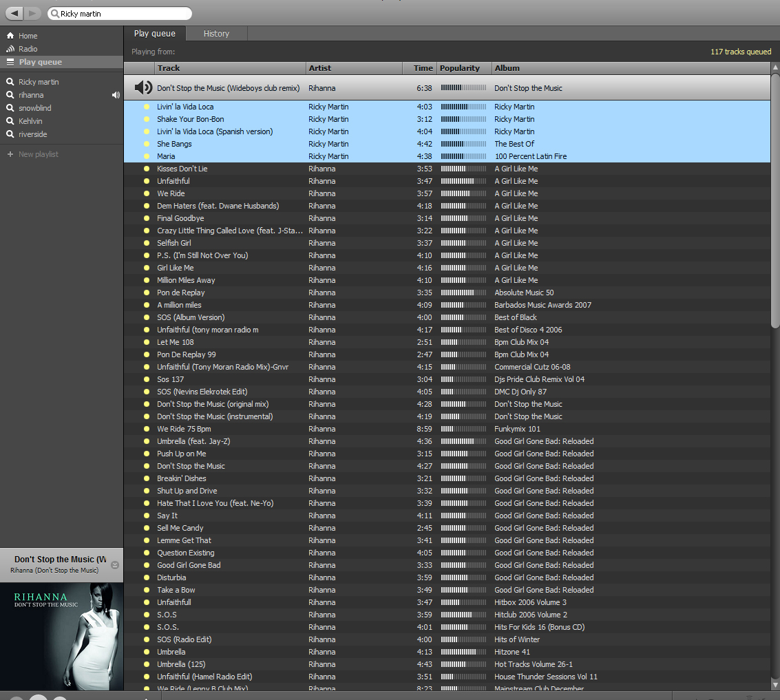Click the search icon beside 'rihanna' in sidebar
The width and height of the screenshot is (780, 700).
[x=10, y=94]
